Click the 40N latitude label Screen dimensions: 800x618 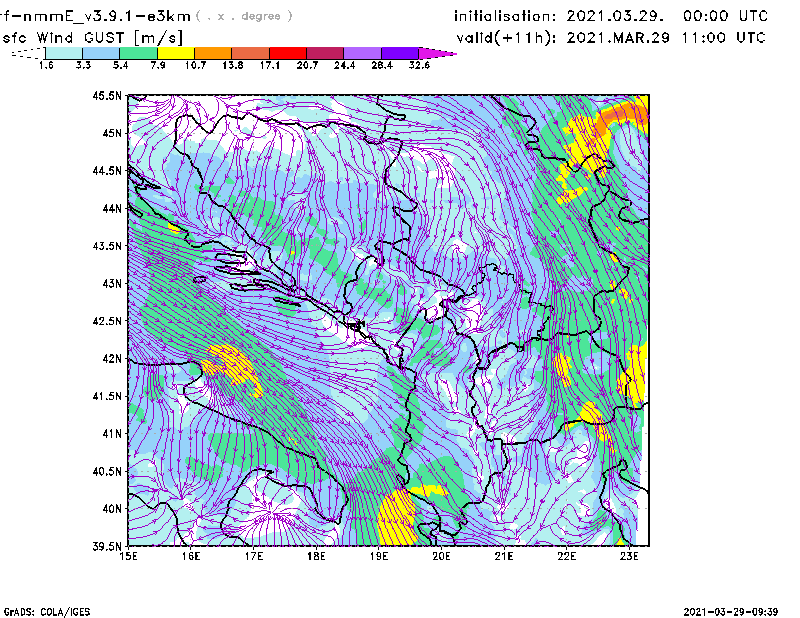point(112,509)
